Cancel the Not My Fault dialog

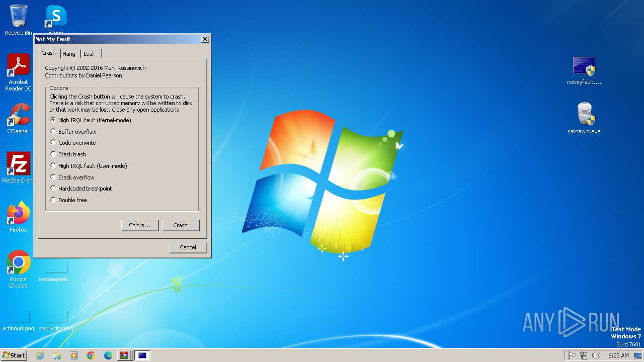point(188,247)
